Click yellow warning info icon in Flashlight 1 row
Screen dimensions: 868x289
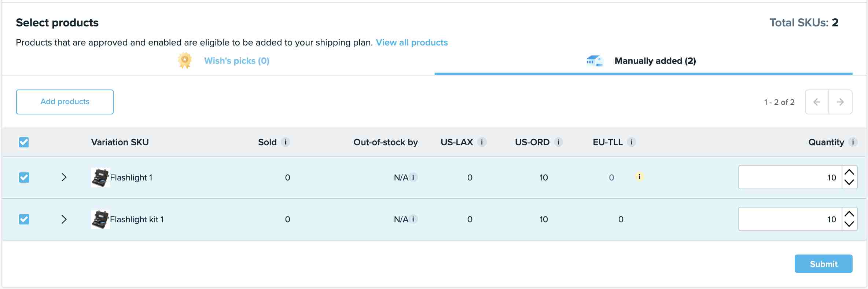click(639, 177)
